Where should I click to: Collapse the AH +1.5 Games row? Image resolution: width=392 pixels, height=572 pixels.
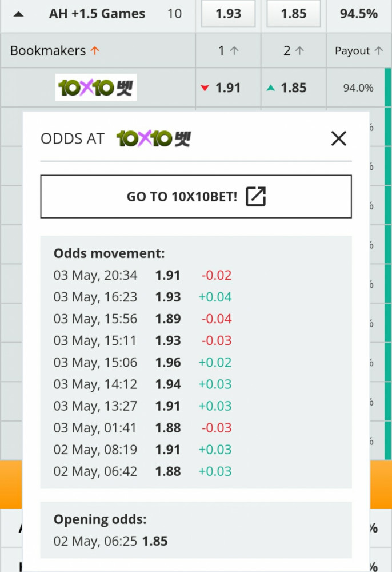click(x=19, y=15)
